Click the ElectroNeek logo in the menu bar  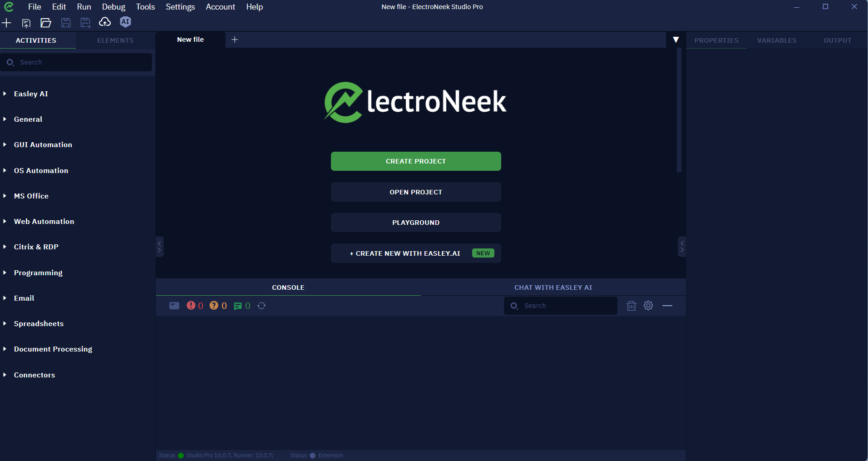coord(9,7)
